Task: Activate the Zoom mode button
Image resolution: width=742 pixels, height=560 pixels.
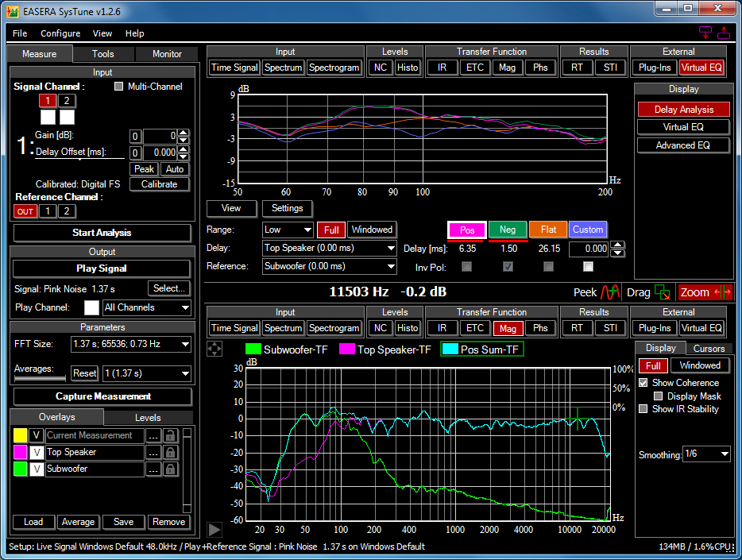Action: point(704,292)
